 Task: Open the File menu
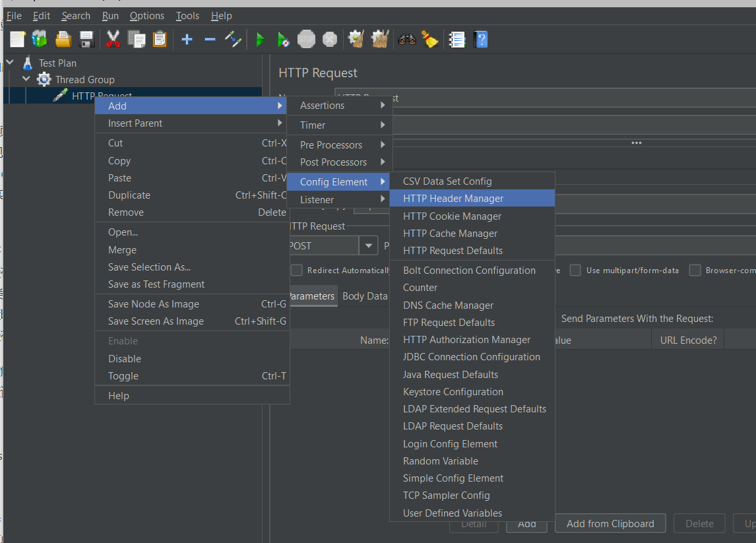pos(14,15)
